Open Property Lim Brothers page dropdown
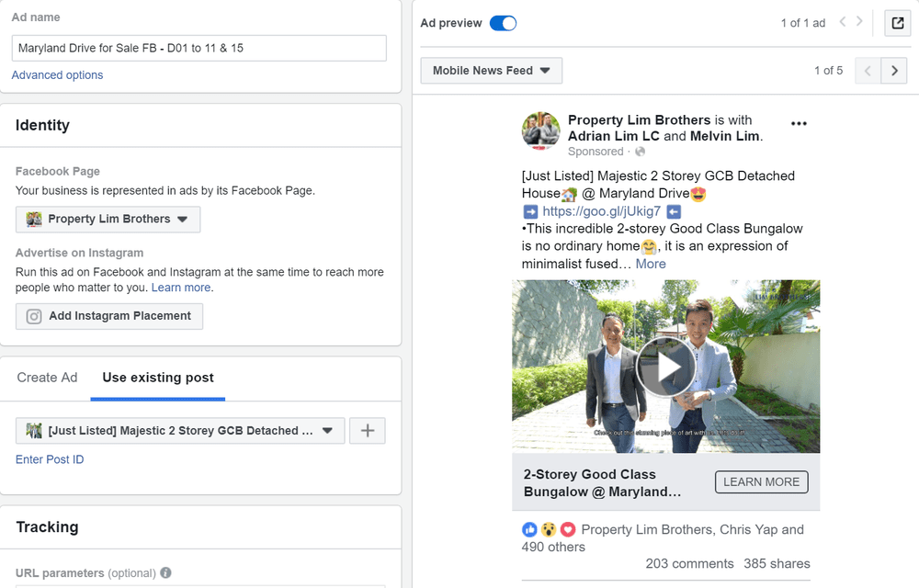The image size is (919, 588). point(108,220)
